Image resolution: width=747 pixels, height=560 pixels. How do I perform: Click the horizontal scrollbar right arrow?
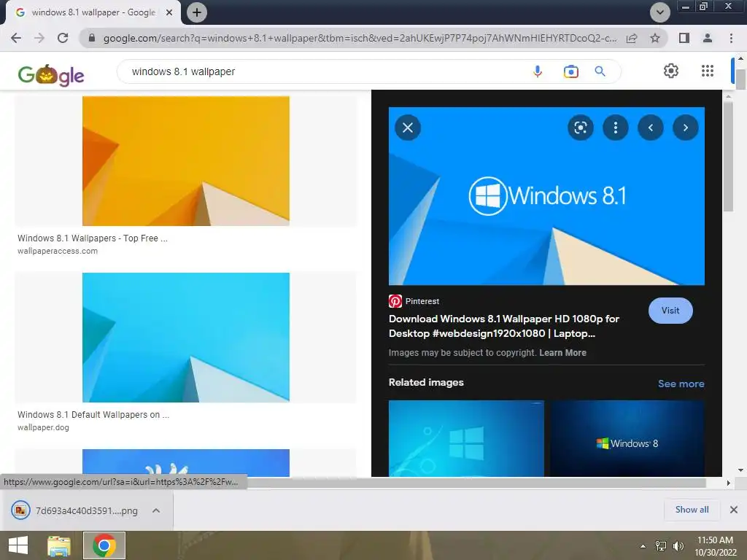click(x=729, y=483)
